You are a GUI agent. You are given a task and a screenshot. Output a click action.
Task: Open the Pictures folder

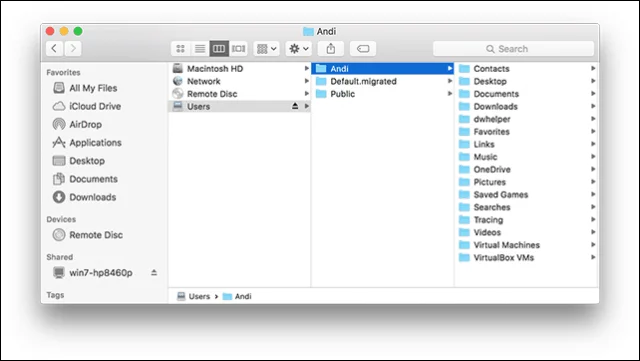tap(527, 182)
